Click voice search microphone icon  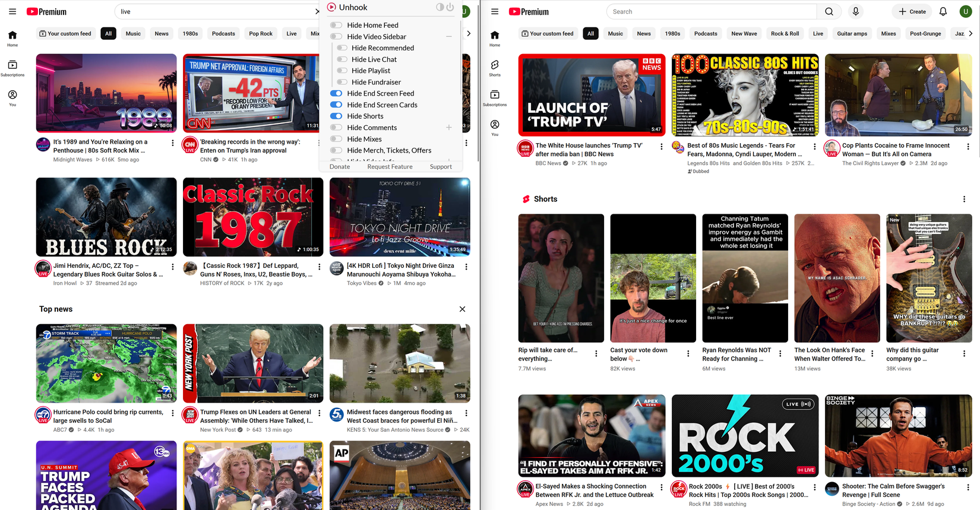855,11
